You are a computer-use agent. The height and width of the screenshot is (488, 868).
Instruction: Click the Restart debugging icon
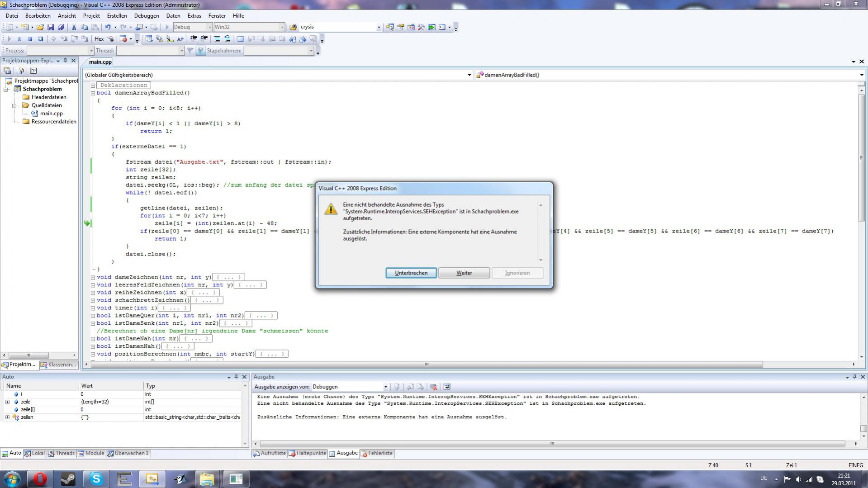tap(40, 39)
